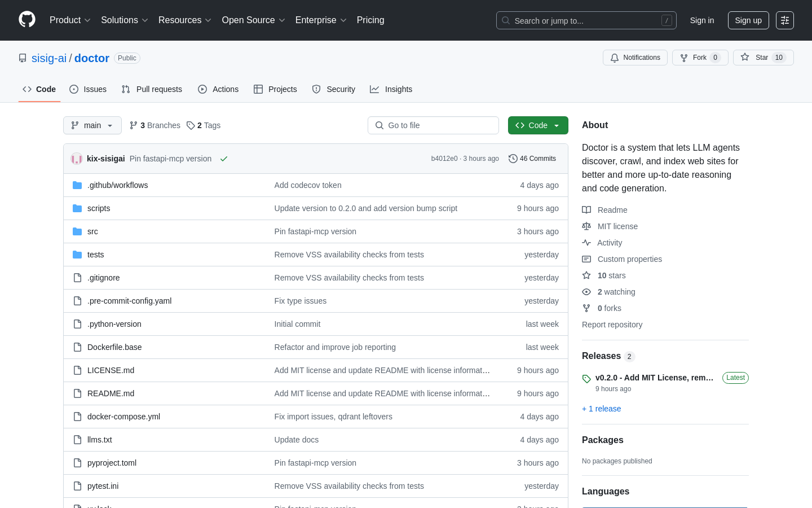Click the repository icon beside sisig-ai
This screenshot has height=508, width=812.
23,58
